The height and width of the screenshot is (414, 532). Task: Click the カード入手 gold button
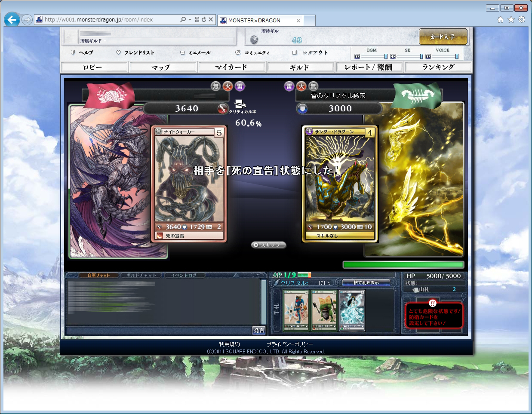(x=443, y=37)
